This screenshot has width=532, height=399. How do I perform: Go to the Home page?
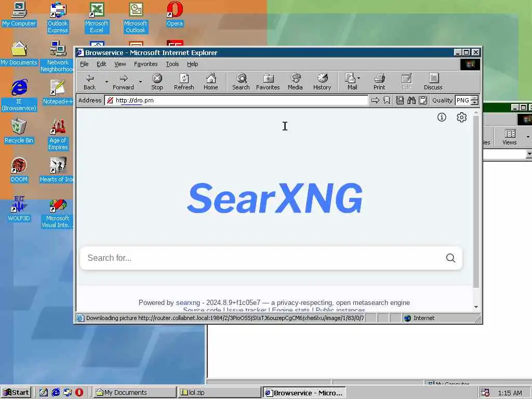click(x=211, y=82)
